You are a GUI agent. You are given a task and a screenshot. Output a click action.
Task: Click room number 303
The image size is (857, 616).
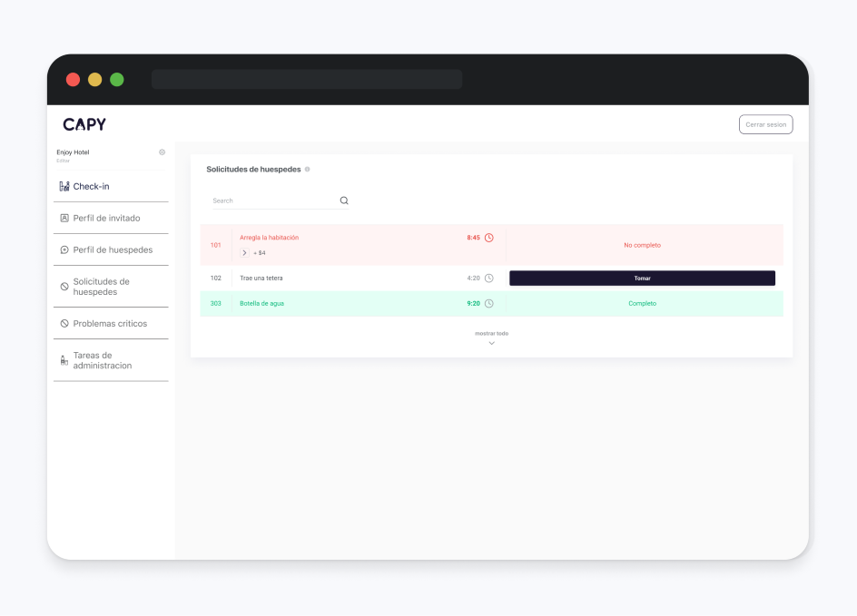(215, 304)
